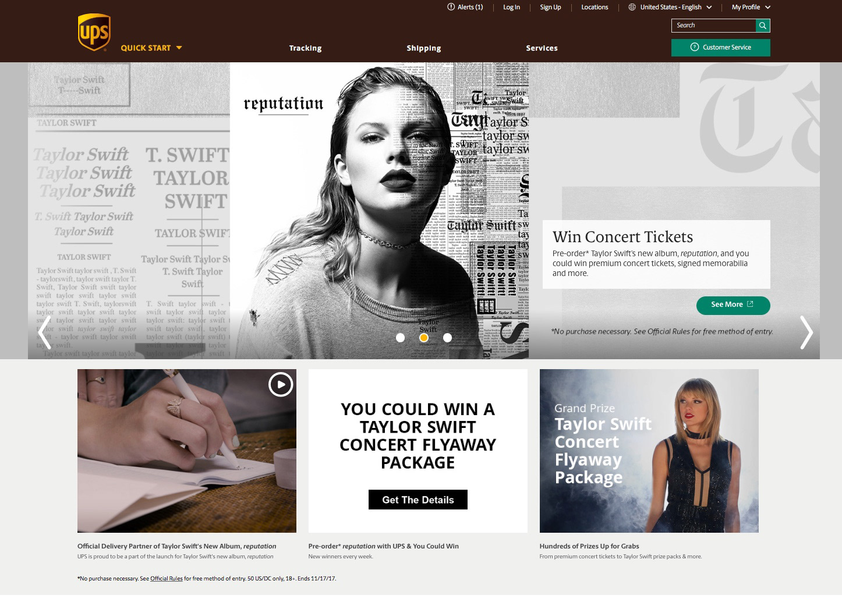Click 'New winners every week.' text
This screenshot has width=842, height=616.
[341, 557]
